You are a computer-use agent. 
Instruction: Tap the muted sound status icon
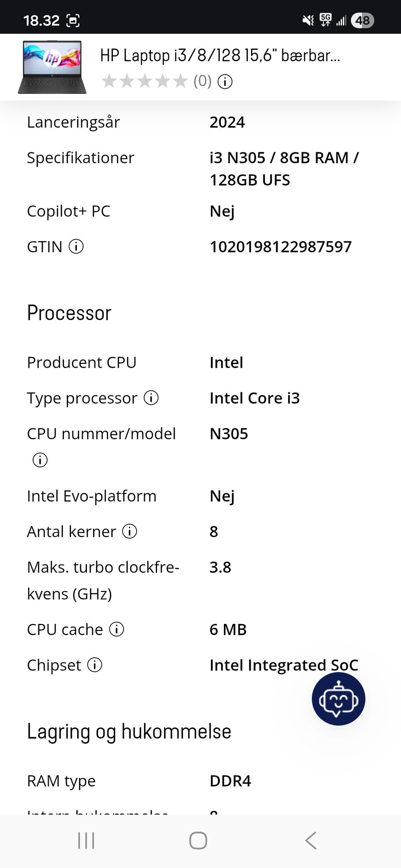tap(308, 20)
